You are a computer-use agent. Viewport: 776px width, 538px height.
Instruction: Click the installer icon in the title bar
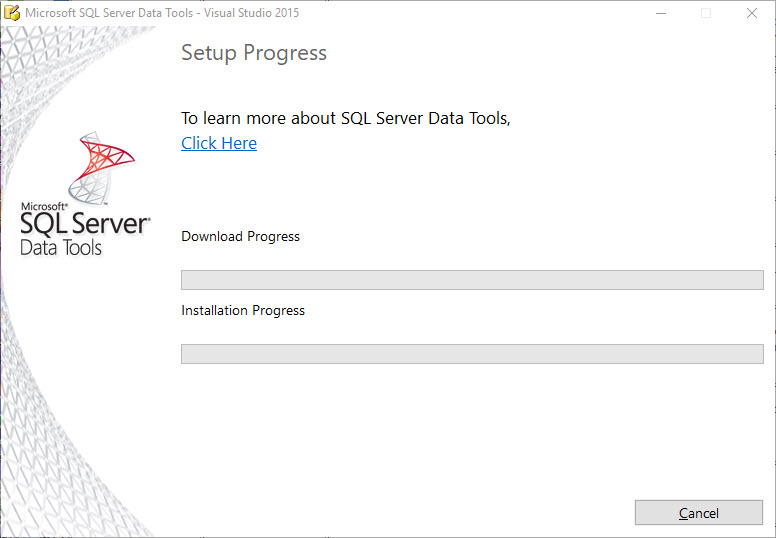point(12,13)
